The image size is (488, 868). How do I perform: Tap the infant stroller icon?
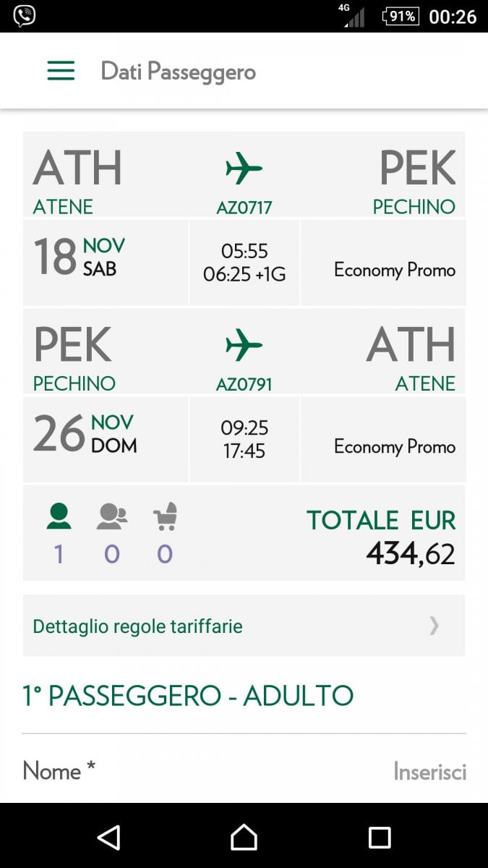(165, 516)
